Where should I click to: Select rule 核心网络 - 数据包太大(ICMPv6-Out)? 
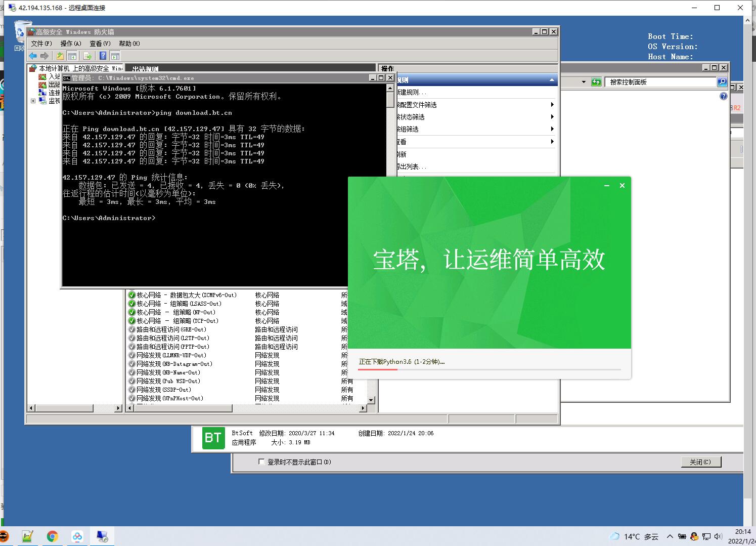click(x=187, y=295)
